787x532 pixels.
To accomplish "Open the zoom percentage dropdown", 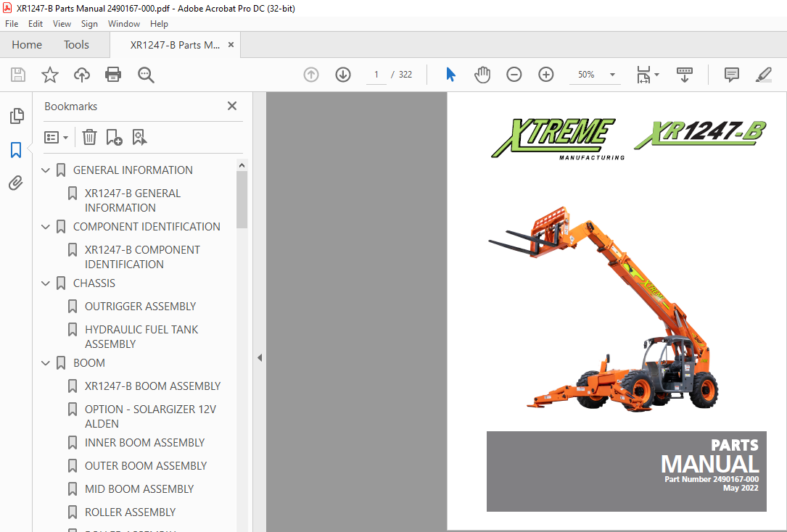I will 612,75.
